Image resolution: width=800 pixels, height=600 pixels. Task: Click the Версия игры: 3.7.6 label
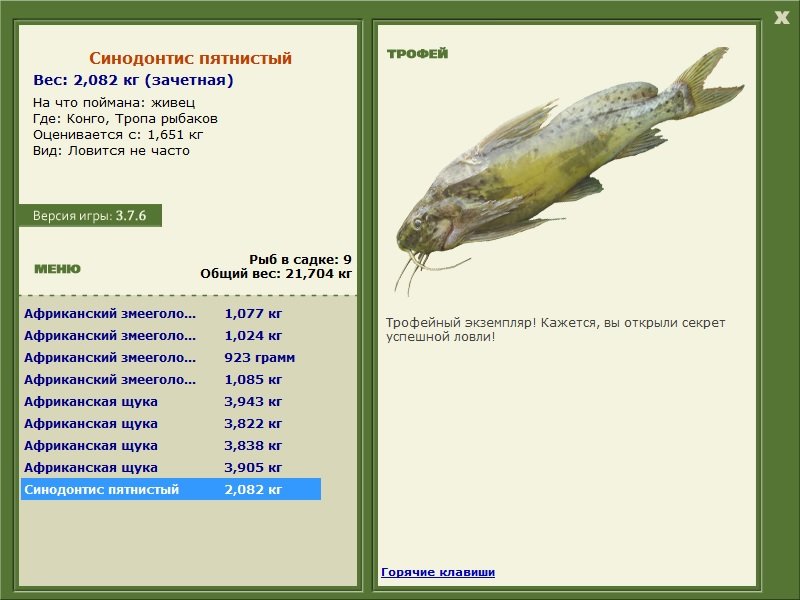[x=90, y=215]
